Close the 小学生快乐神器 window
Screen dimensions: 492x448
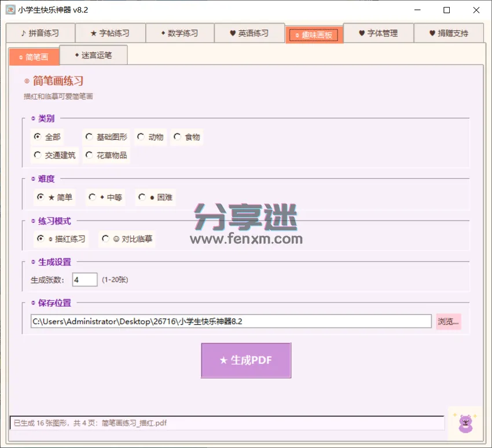(x=476, y=10)
